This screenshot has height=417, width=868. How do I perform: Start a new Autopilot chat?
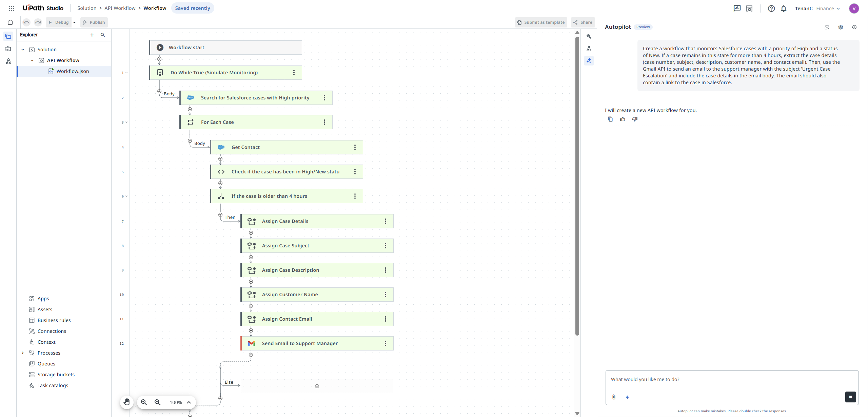[827, 27]
